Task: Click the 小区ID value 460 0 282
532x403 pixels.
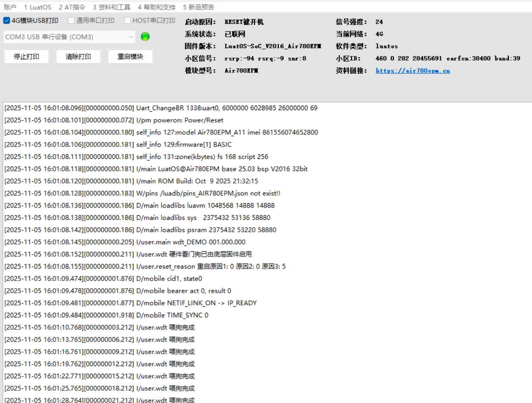Action: 448,58
